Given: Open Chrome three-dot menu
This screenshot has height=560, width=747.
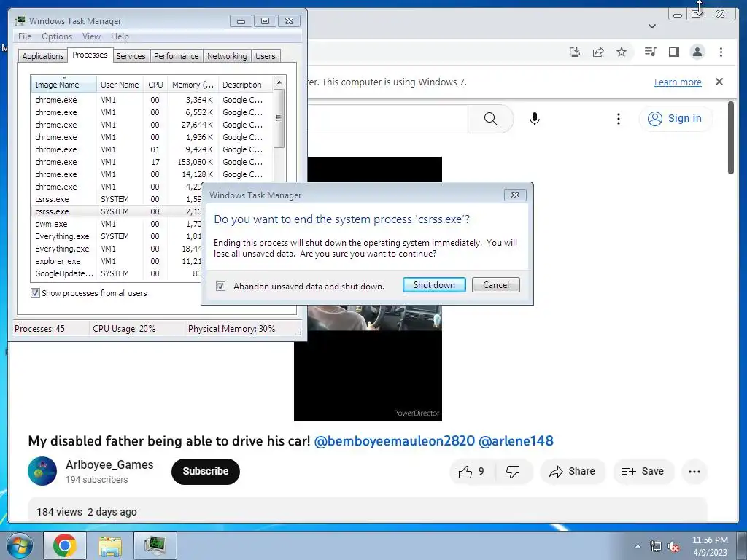Looking at the screenshot, I should (721, 52).
